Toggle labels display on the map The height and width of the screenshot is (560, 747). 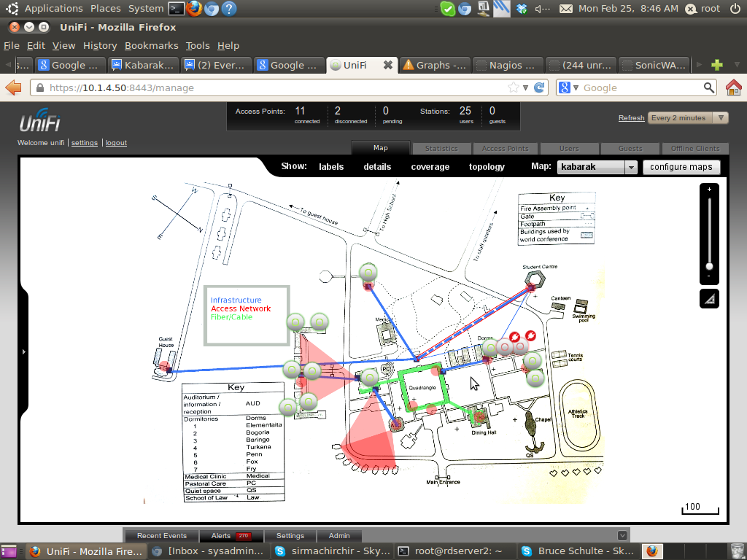[331, 167]
